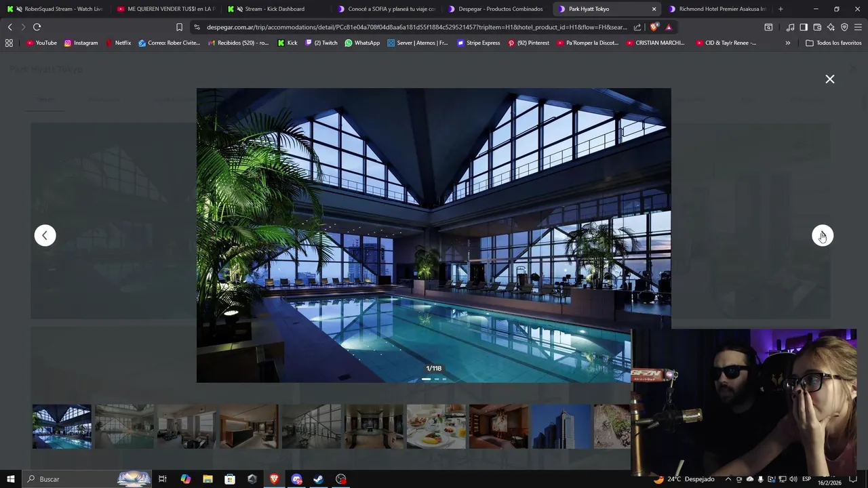Show hidden system tray icons
This screenshot has height=488, width=868.
click(728, 479)
